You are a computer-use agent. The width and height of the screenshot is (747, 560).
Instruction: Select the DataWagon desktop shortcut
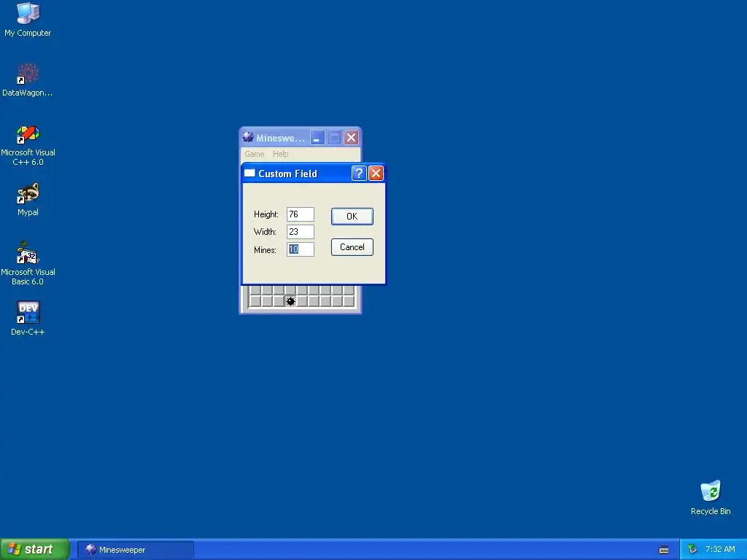tap(28, 80)
